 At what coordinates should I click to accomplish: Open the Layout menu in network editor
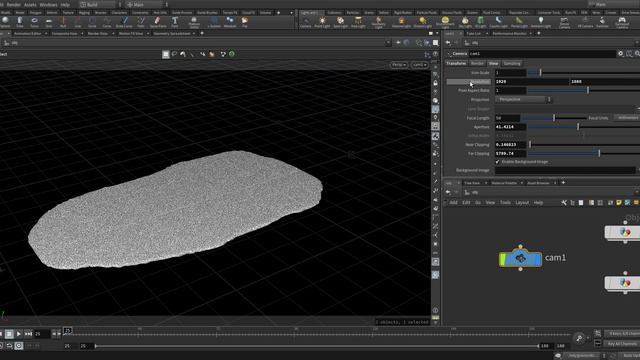point(522,202)
